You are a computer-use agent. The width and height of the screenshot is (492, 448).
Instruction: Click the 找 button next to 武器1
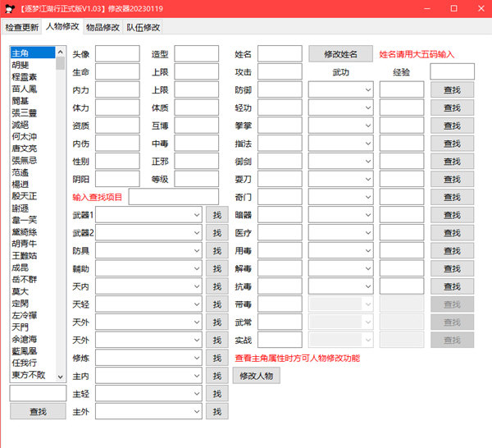pos(216,215)
